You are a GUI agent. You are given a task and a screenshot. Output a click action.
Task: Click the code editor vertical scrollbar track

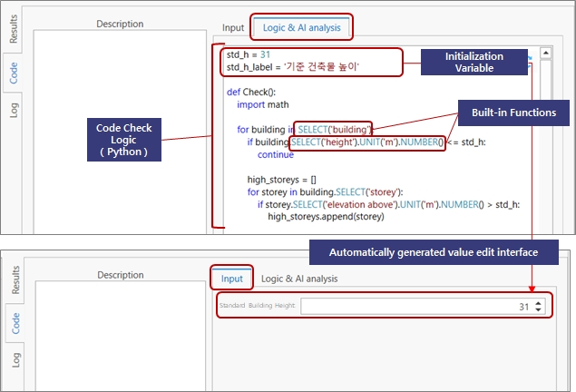[546, 136]
